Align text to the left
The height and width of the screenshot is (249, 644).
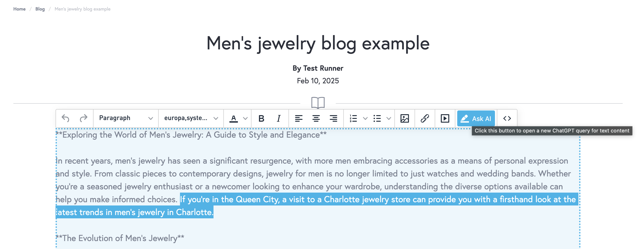[299, 118]
